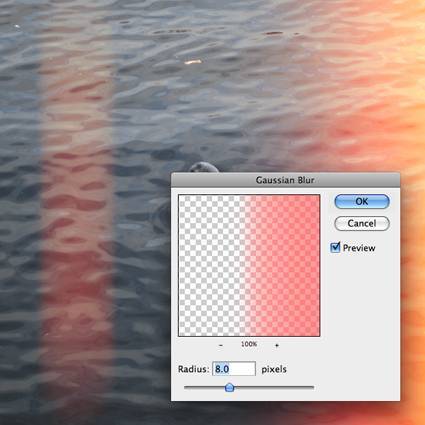Click the pink area of the filter preview
The width and height of the screenshot is (425, 425).
(x=287, y=265)
